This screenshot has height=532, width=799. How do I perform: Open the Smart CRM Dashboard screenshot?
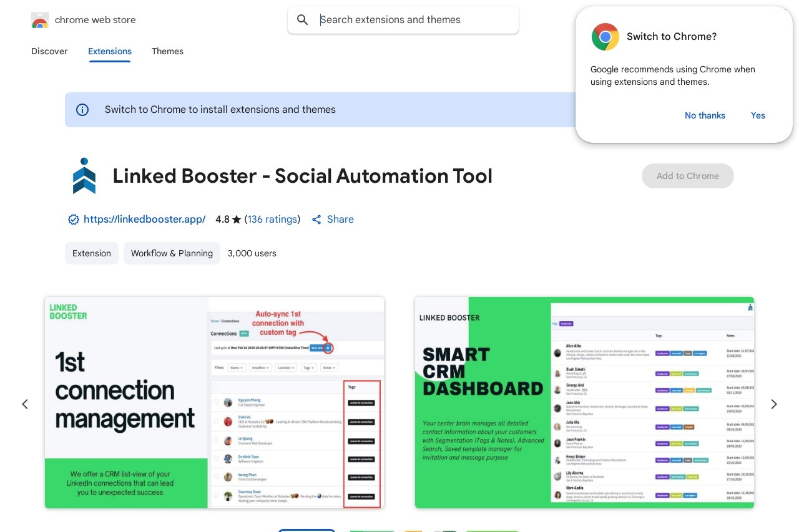(x=584, y=402)
